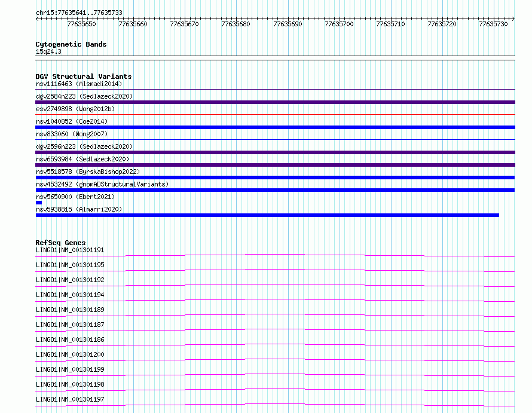The height and width of the screenshot is (413, 532).
Task: Click ruler position 77635680
Action: click(x=236, y=24)
